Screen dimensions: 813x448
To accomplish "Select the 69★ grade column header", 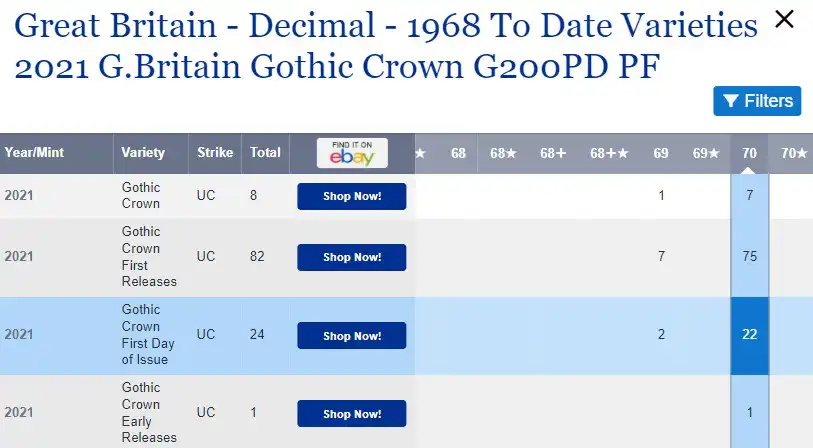I will click(x=706, y=153).
